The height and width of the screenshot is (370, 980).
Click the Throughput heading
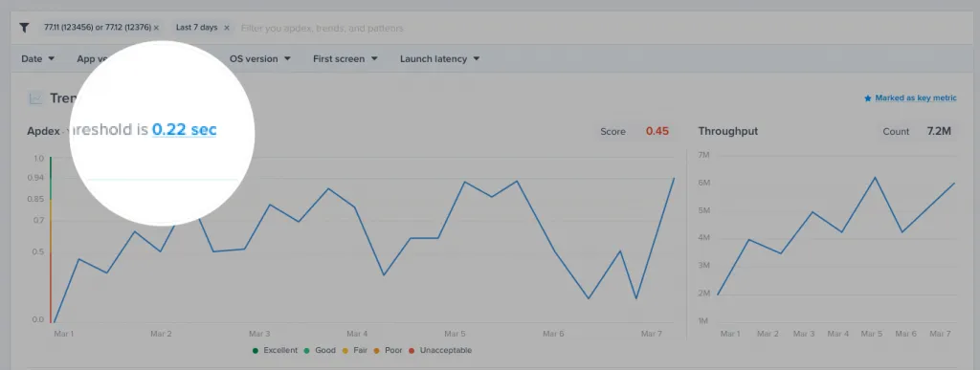(728, 132)
